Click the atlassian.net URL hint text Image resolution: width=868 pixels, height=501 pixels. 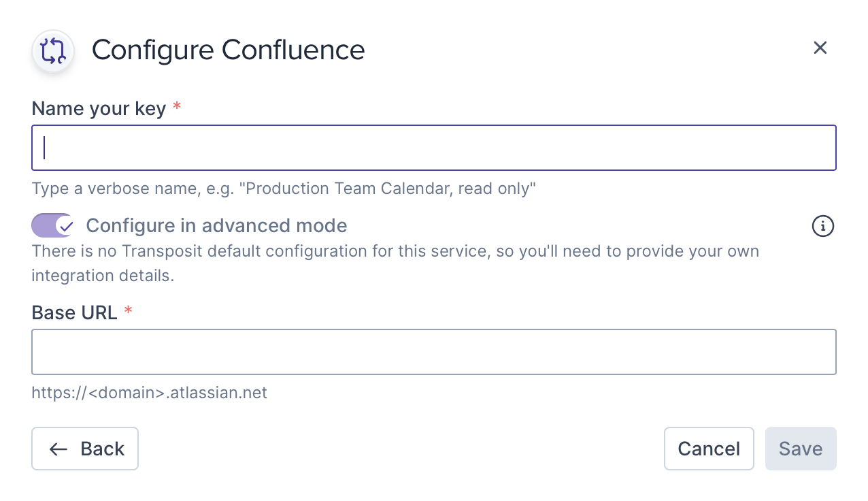coord(149,393)
